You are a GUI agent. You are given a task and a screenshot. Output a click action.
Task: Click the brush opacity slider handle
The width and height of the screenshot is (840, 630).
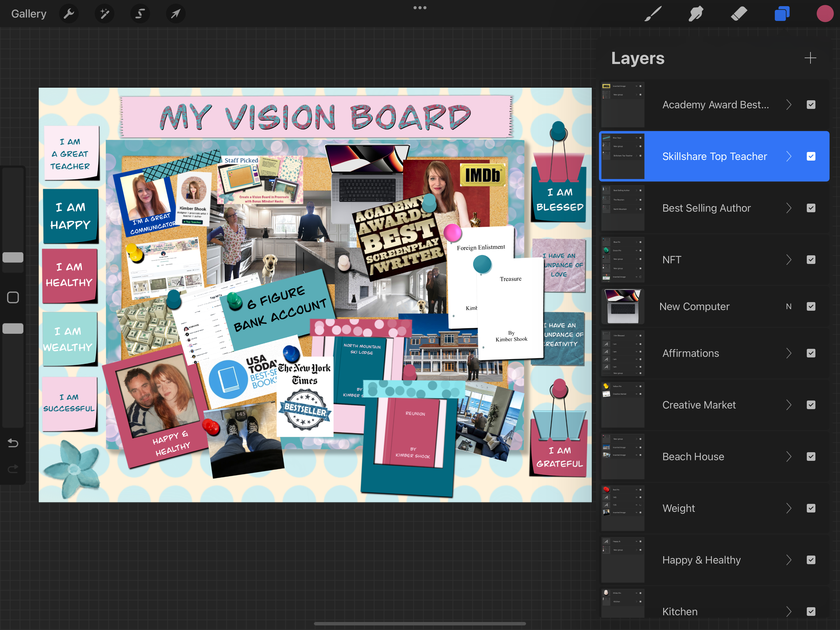(13, 328)
